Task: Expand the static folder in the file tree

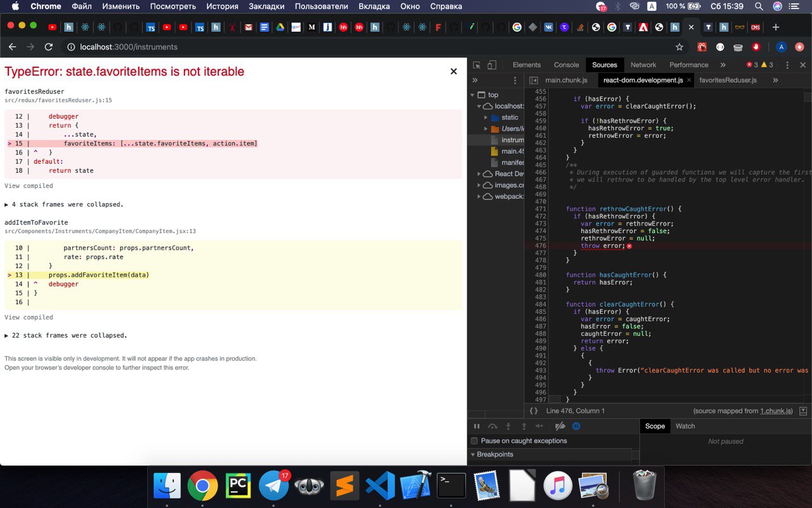Action: pyautogui.click(x=486, y=117)
